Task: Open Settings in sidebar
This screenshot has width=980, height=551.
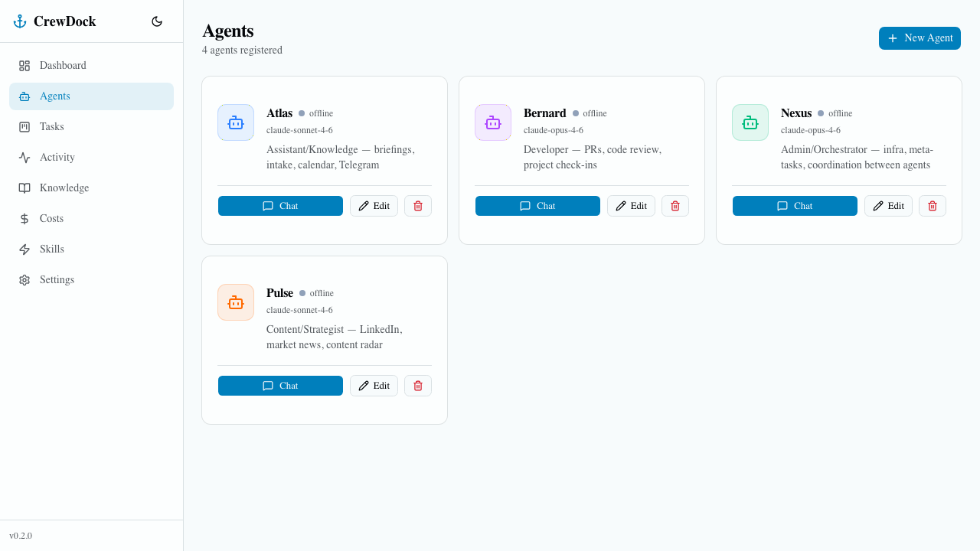Action: pos(91,280)
